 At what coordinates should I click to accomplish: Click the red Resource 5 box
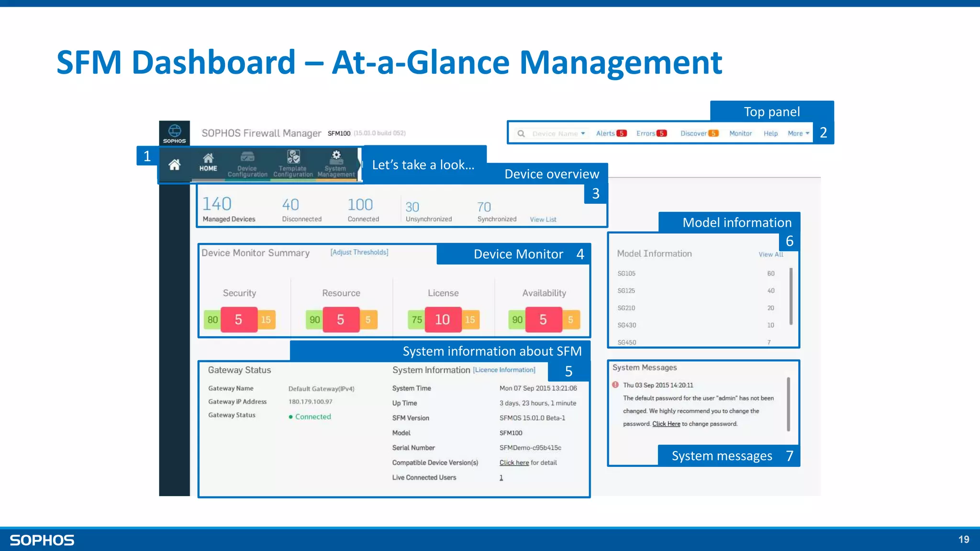pos(341,320)
